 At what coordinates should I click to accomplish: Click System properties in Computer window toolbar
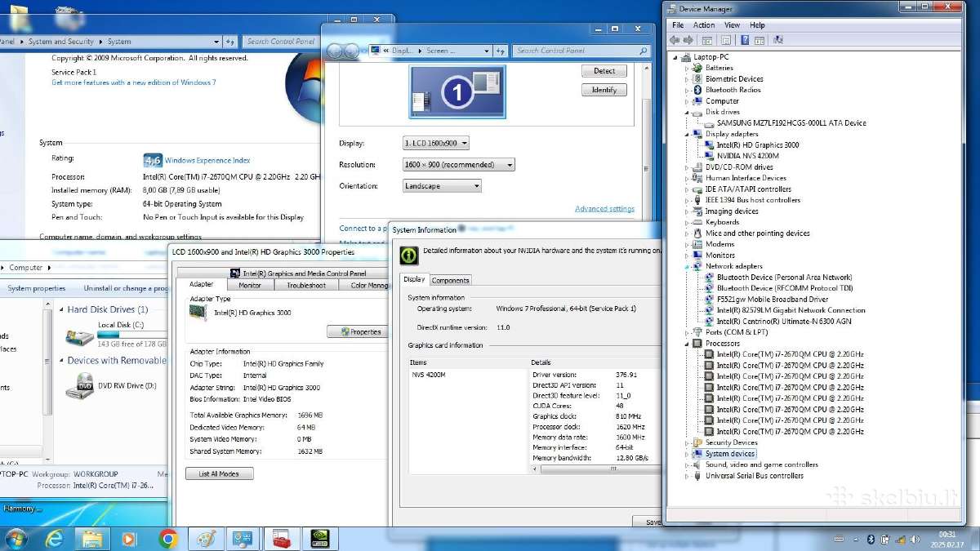(37, 288)
